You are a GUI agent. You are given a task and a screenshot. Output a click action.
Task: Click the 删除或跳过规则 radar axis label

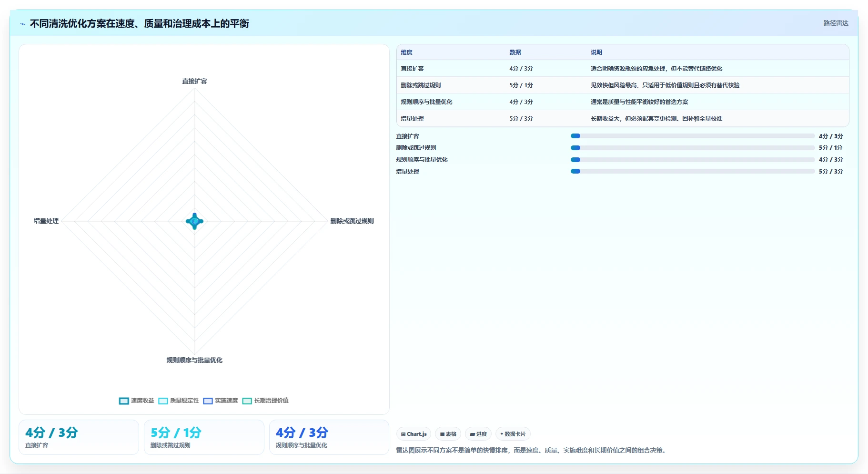click(352, 221)
